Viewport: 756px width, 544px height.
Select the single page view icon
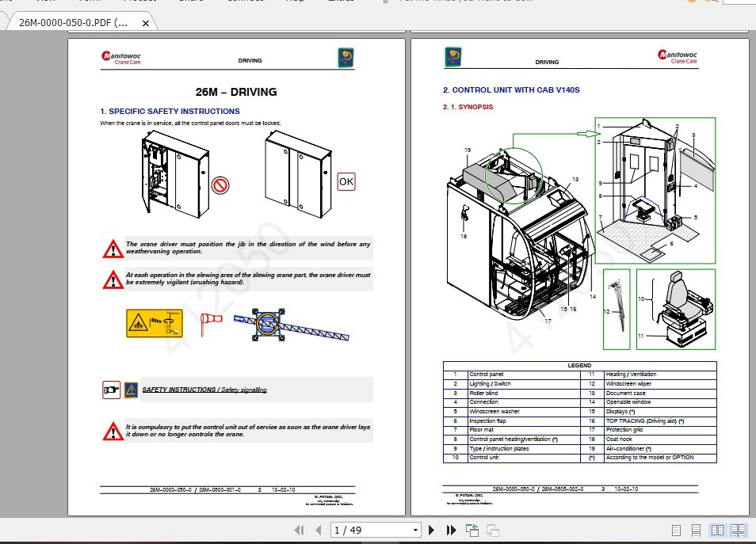(676, 529)
